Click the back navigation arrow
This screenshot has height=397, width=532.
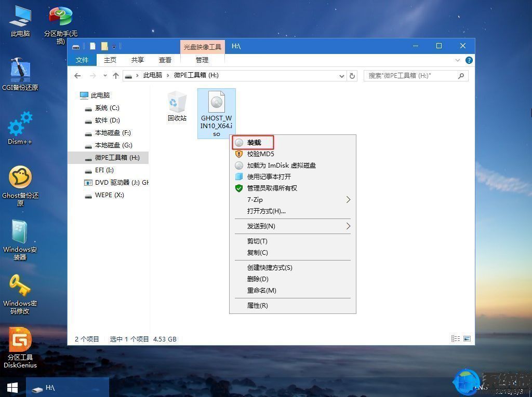tap(77, 75)
